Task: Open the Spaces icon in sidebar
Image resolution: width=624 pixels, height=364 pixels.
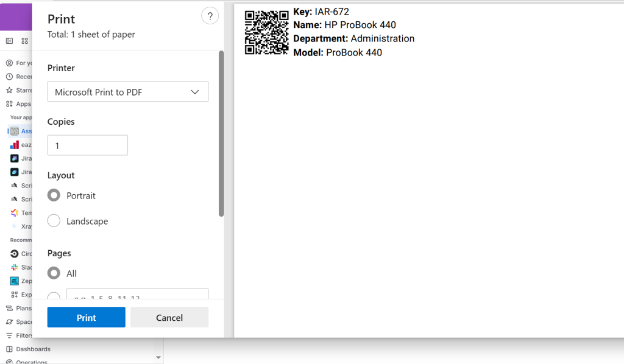Action: 10,322
